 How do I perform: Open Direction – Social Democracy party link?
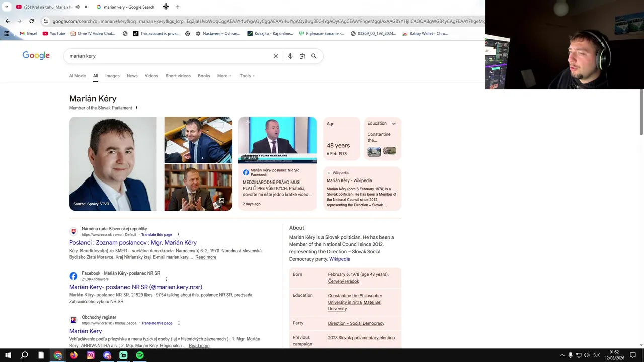click(x=356, y=323)
